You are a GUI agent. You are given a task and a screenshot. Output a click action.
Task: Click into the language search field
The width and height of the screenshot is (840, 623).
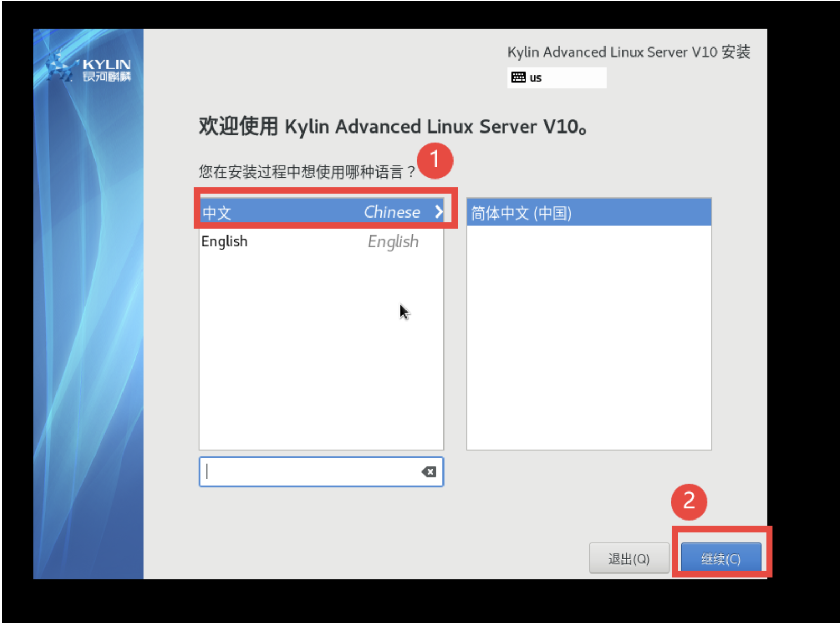click(321, 471)
